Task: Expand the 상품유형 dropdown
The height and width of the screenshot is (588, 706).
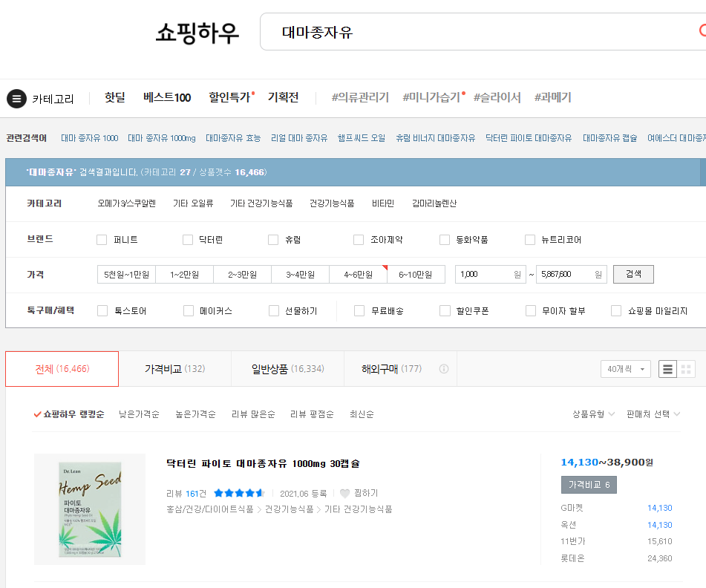Action: (589, 414)
